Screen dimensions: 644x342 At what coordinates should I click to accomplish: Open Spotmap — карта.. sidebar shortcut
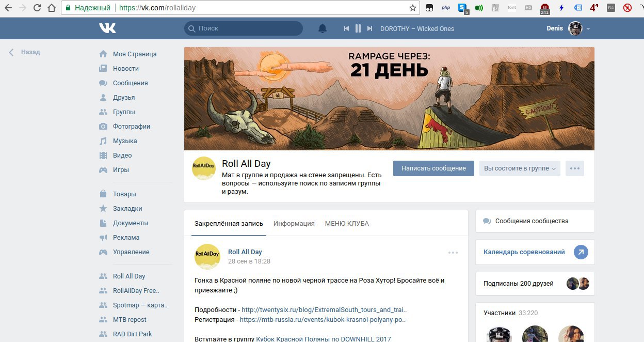[140, 305]
